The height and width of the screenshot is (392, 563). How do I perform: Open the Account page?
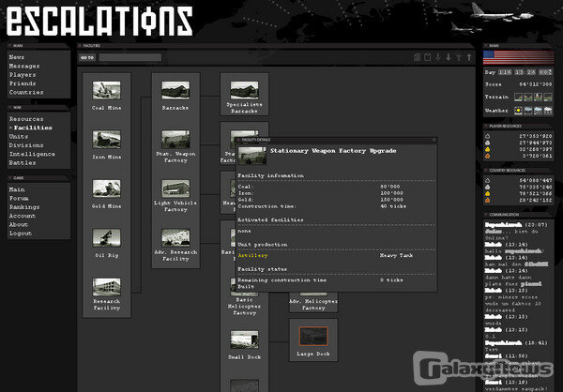23,216
